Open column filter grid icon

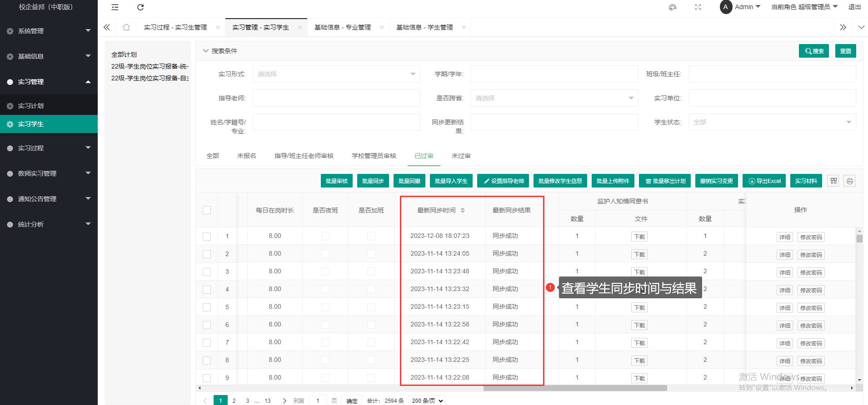pos(833,181)
